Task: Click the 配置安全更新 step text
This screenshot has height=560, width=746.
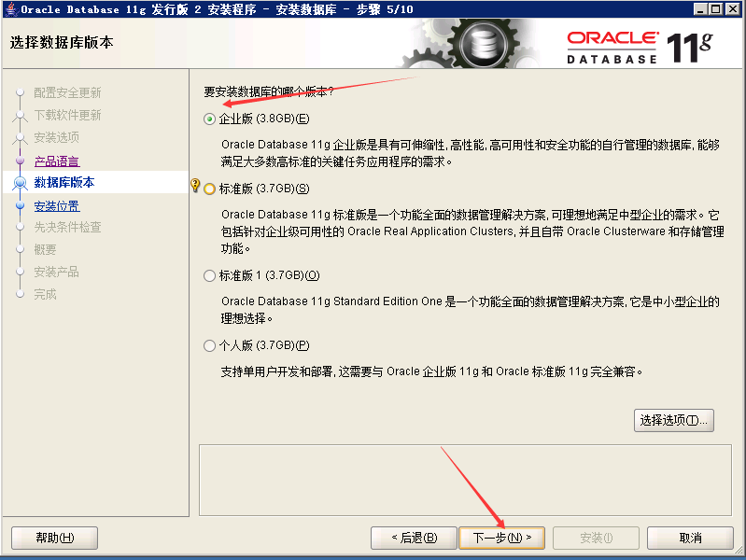Action: tap(67, 92)
